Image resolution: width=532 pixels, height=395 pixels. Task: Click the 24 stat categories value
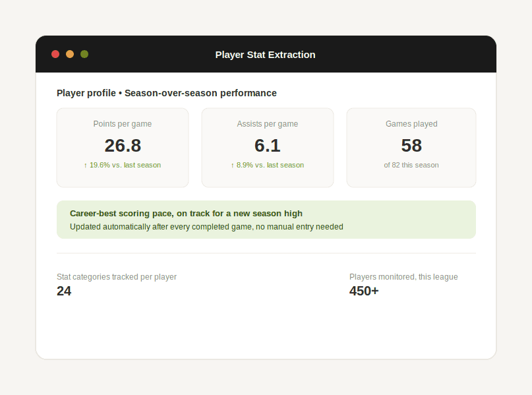[64, 291]
